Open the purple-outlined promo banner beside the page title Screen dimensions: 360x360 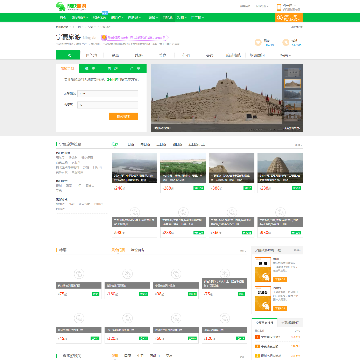coord(135,38)
